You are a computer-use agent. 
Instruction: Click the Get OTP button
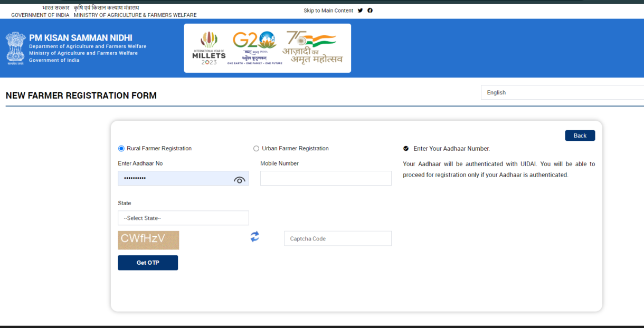(x=148, y=263)
